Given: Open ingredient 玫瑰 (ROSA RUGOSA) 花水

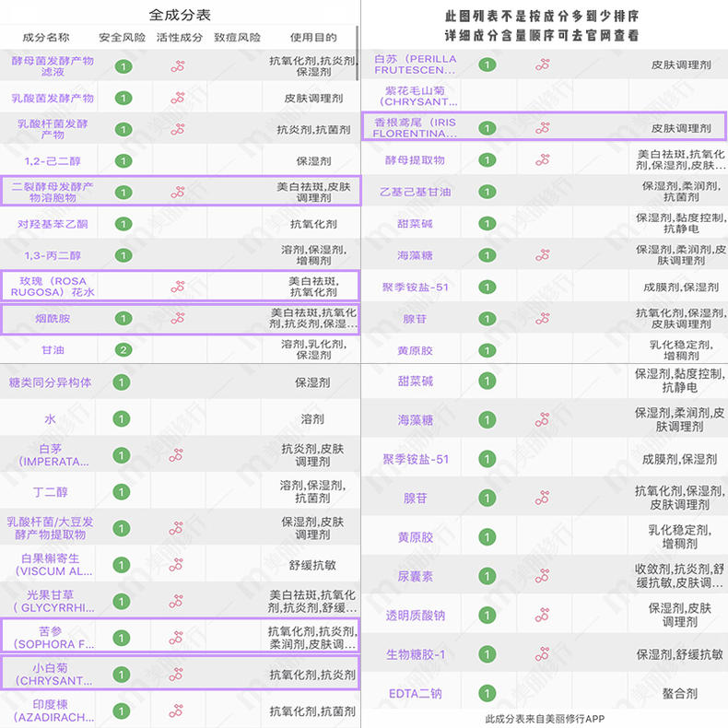Looking at the screenshot, I should (53, 287).
